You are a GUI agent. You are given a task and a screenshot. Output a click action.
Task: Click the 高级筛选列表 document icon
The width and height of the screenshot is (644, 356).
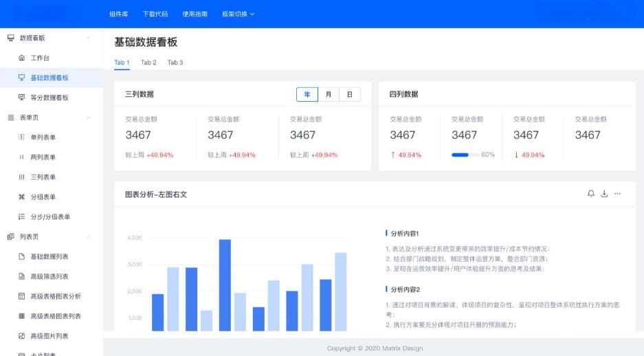click(x=22, y=276)
